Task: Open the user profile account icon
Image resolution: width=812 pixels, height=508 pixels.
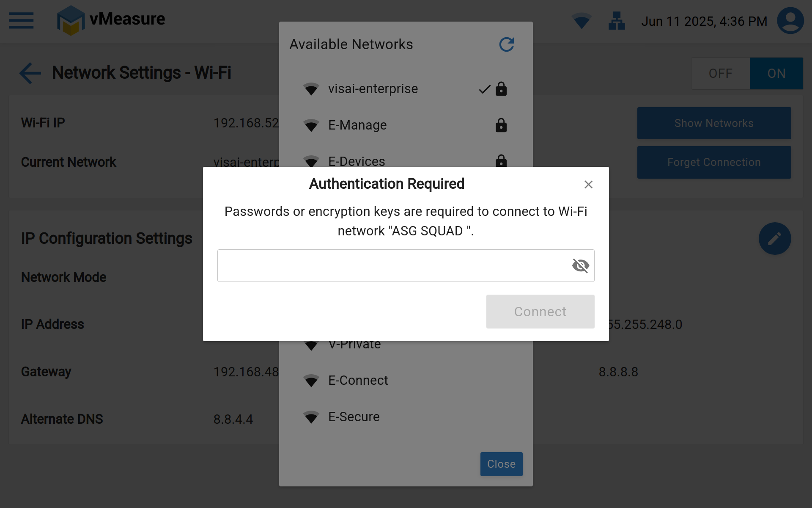Action: (790, 21)
